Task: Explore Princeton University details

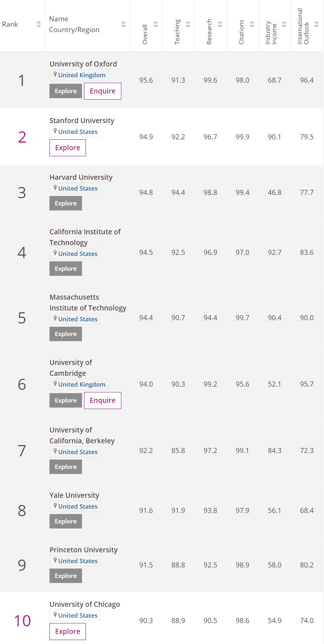Action: tap(66, 576)
